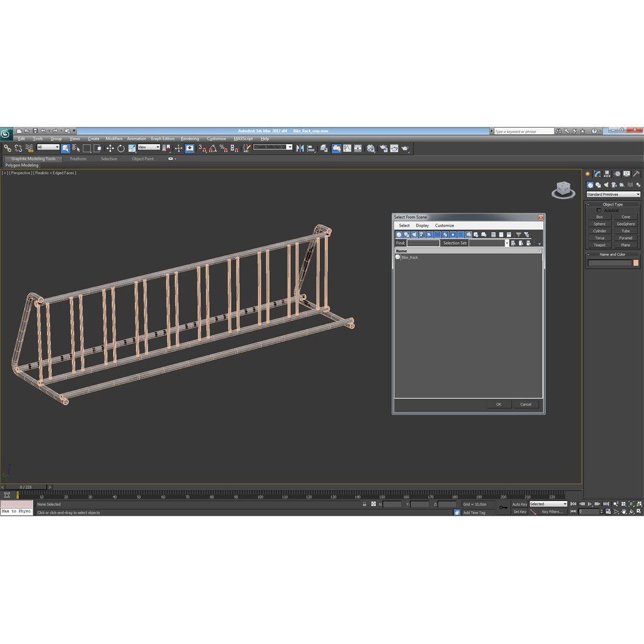Toggle Display Lights filter in Select From Scene
Viewport: 644px width, 644px height.
pyautogui.click(x=414, y=234)
